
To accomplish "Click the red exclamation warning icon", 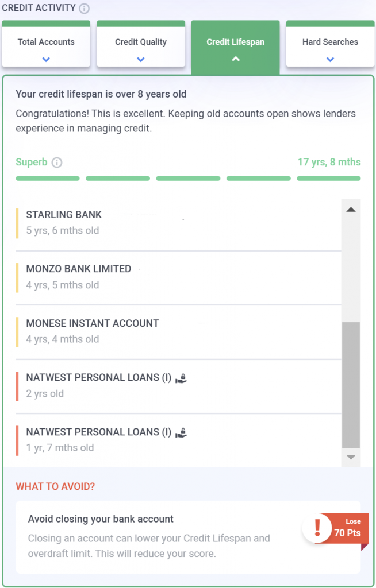I will click(x=316, y=528).
